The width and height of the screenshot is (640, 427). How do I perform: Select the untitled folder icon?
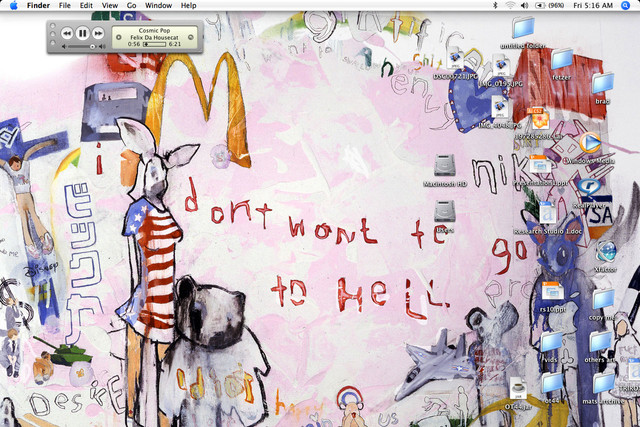tap(523, 28)
